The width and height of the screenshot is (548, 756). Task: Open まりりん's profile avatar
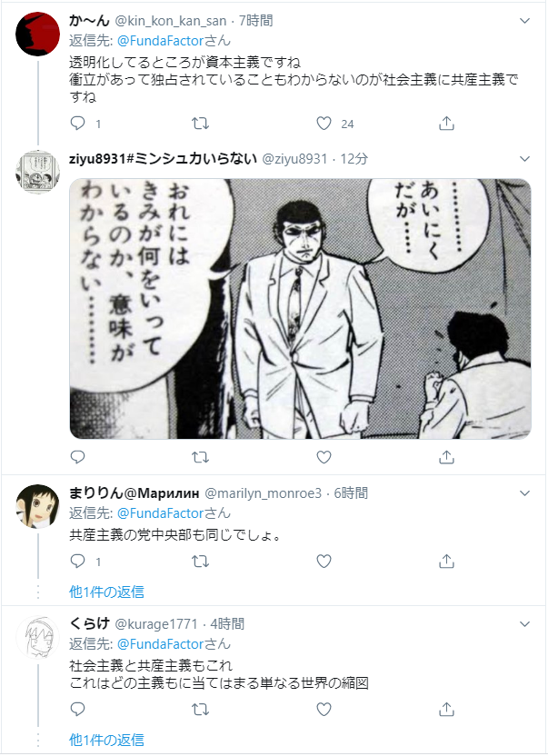tap(37, 507)
